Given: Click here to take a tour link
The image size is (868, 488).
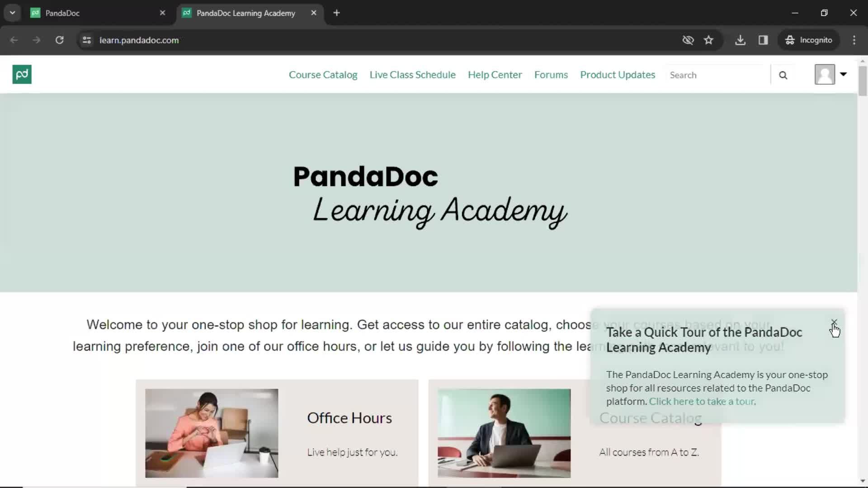Looking at the screenshot, I should 702,401.
